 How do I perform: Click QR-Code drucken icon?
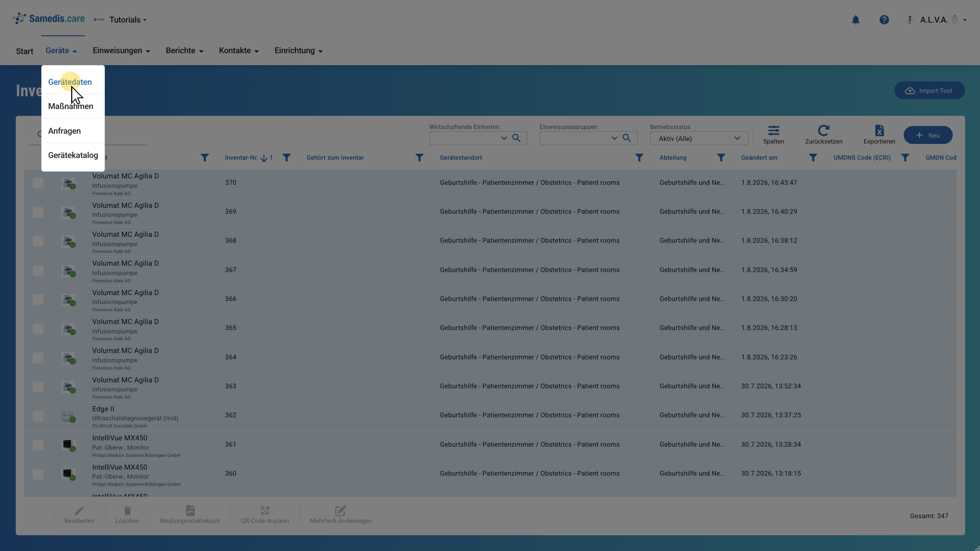coord(265,511)
